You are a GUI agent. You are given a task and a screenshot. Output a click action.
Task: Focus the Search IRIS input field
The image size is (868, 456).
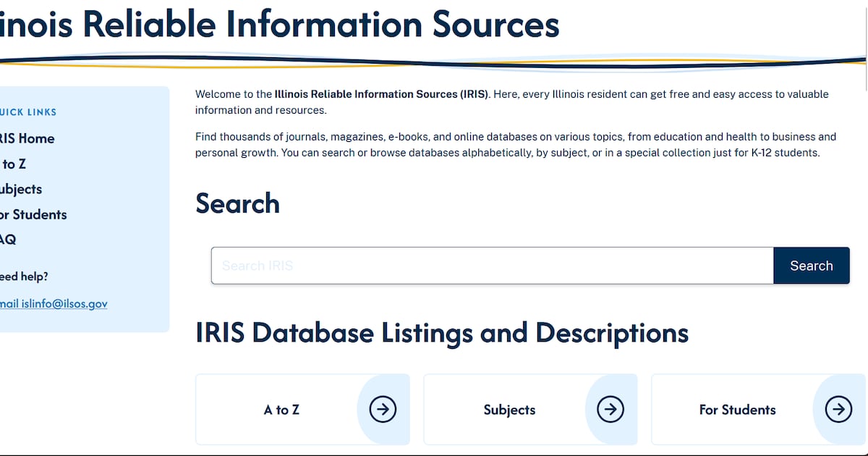[x=493, y=266]
